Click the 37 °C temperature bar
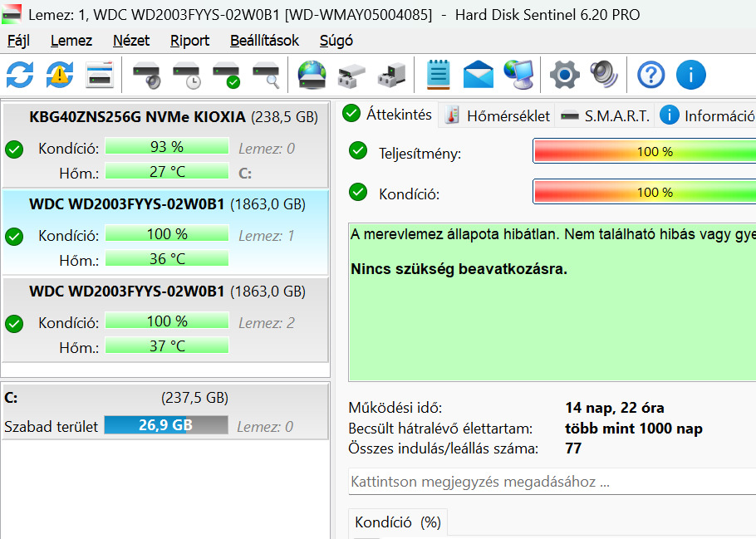The width and height of the screenshot is (756, 539). (167, 345)
